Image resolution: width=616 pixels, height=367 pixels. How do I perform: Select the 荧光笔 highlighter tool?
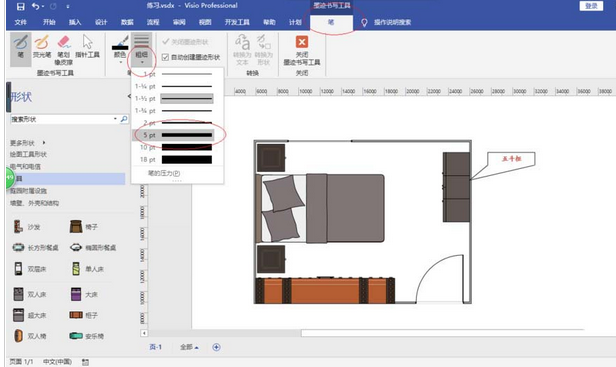42,47
